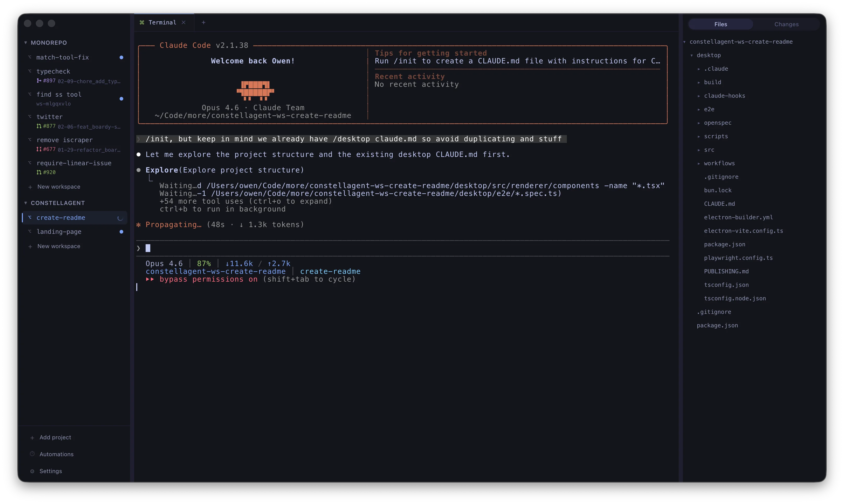
Task: Expand the .claude folder
Action: [698, 69]
